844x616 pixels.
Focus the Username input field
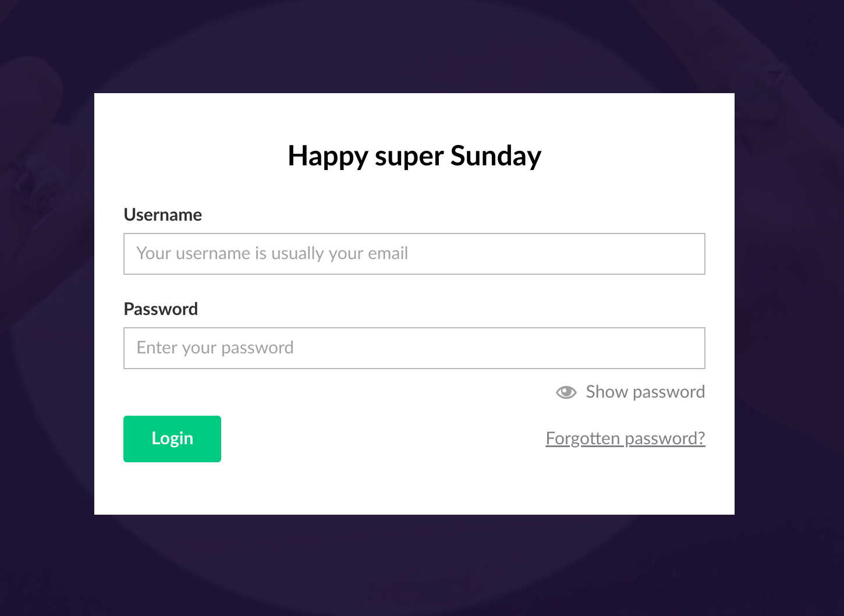(x=414, y=254)
